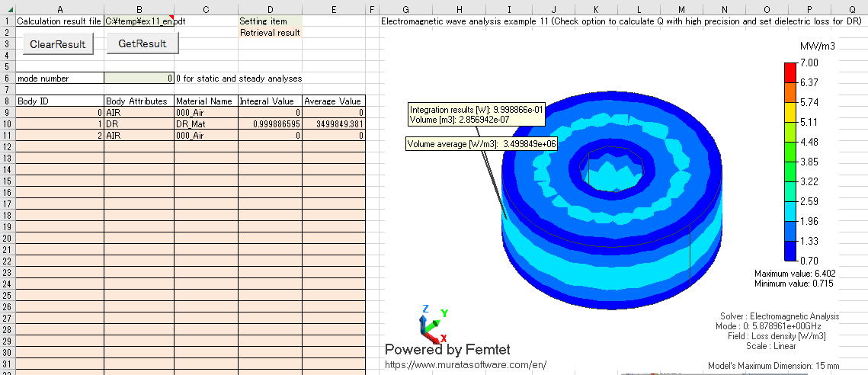
Task: Click the dark blue 0.70 legend segment
Action: (790, 251)
